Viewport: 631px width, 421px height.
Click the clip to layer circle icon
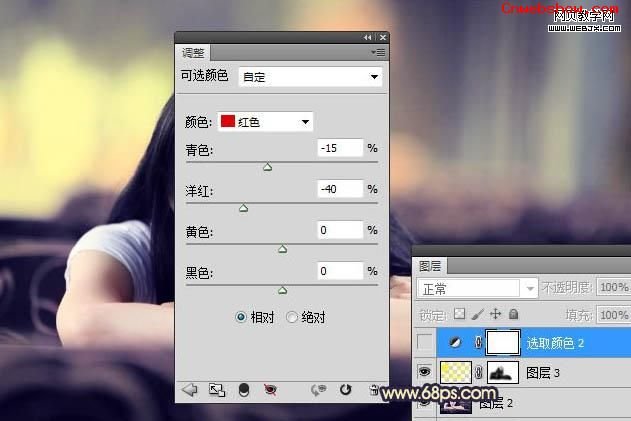click(243, 390)
